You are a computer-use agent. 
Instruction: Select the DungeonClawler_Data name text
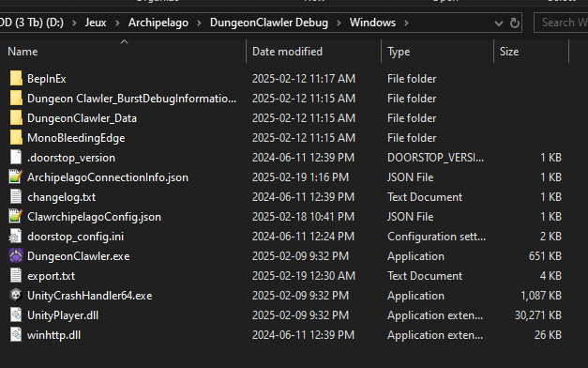coord(82,118)
